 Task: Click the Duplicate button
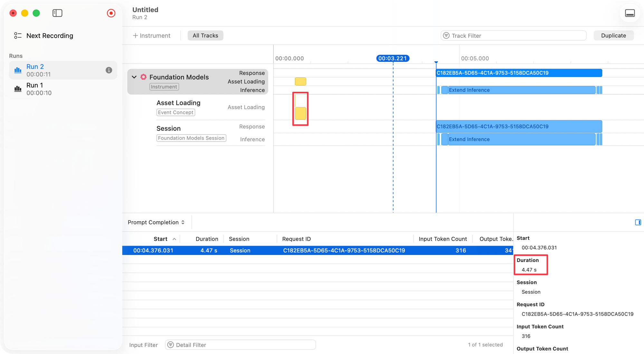(613, 36)
